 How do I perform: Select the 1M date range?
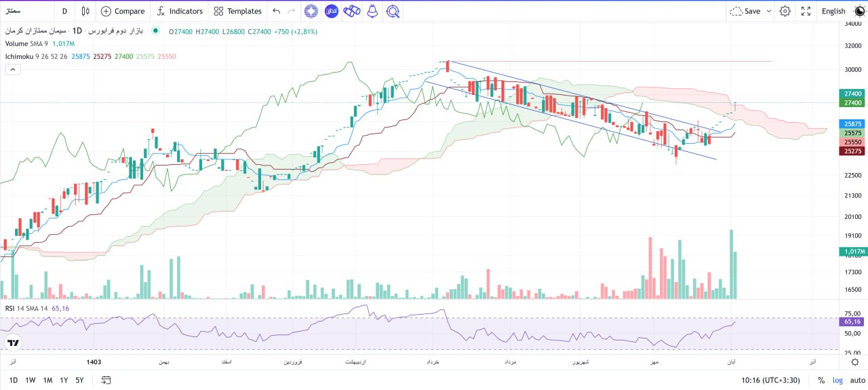tap(47, 380)
